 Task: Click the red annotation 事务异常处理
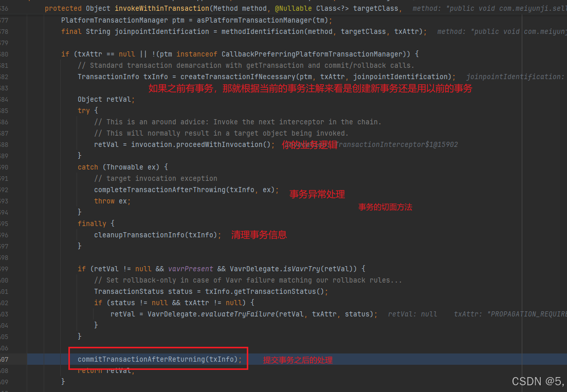(317, 195)
